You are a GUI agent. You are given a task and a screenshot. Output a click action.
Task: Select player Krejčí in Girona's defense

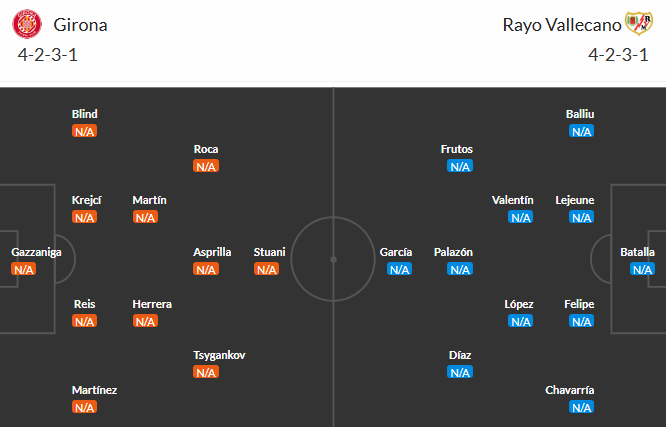(x=86, y=200)
